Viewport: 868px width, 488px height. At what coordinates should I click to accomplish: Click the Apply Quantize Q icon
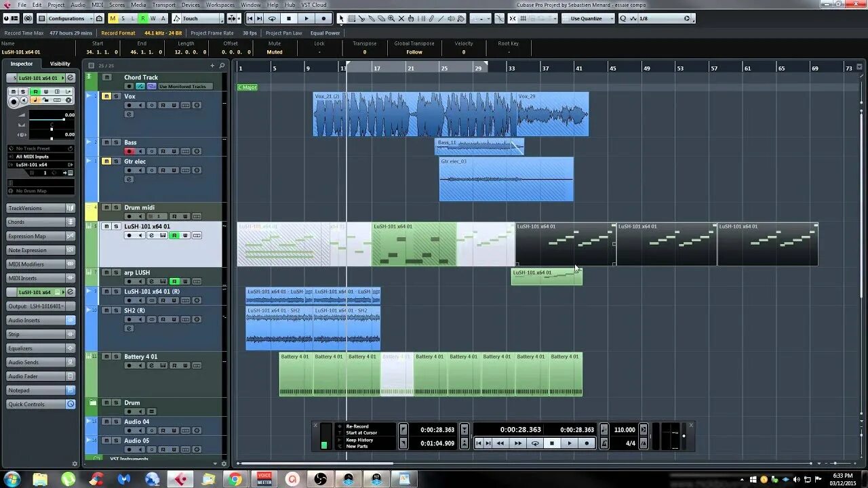623,18
